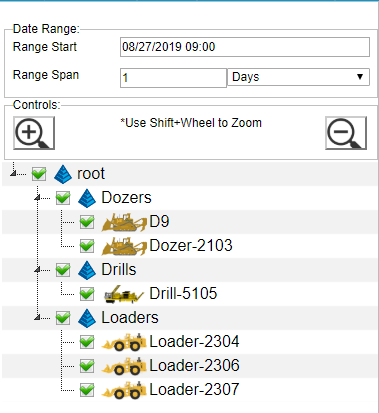Collapse the Loaders tree node
Viewport: 379px width, 413px height.
[37, 318]
